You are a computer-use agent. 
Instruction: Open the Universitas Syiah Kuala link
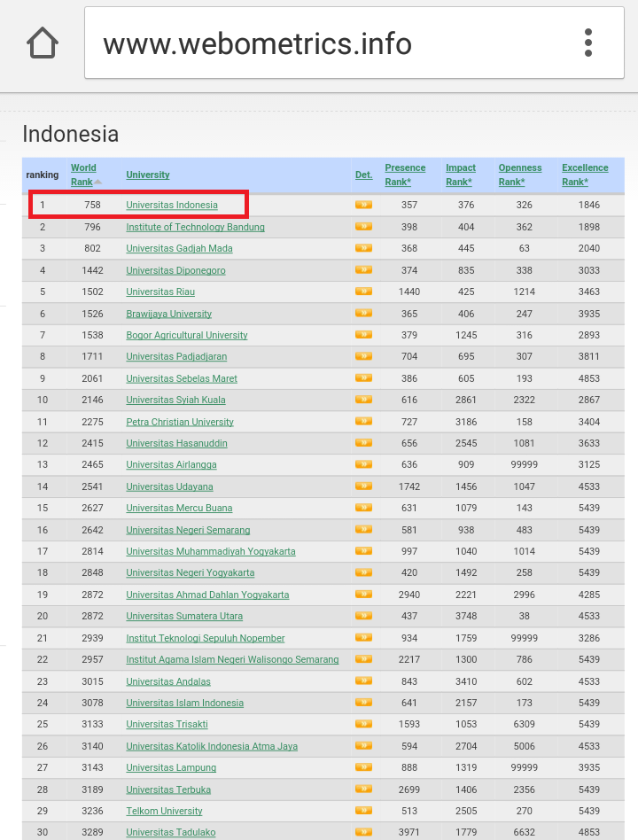[x=175, y=400]
